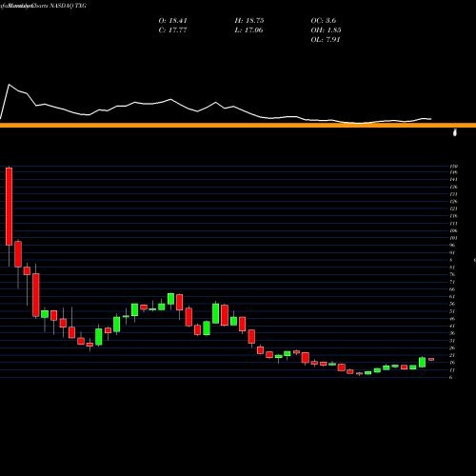The image size is (476, 476).
Task: Click the orange horizontal baseline bar
Action: 238,125
